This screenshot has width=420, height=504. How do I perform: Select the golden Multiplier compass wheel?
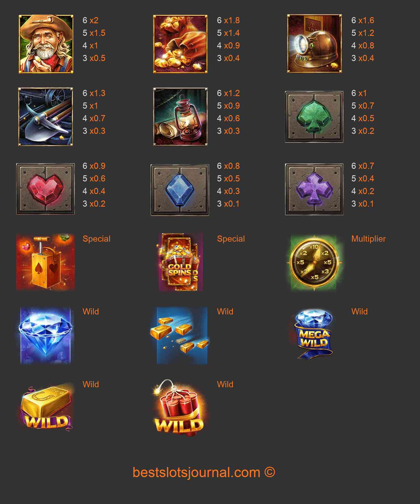[314, 263]
